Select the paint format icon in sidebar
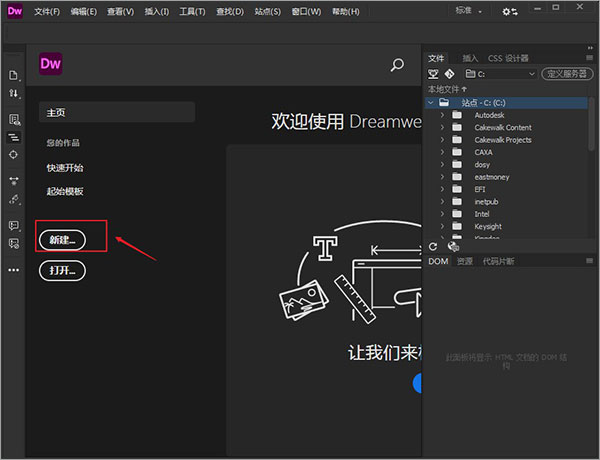 14,199
